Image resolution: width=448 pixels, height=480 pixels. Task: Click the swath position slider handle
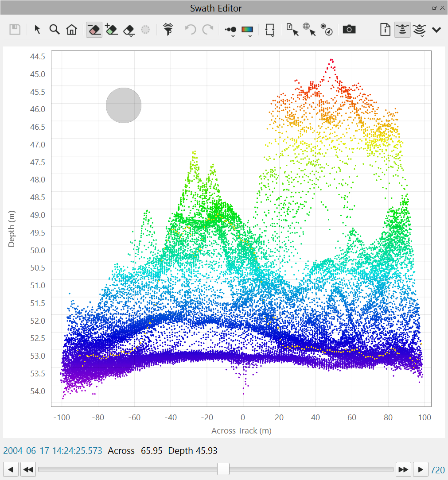pyautogui.click(x=224, y=469)
